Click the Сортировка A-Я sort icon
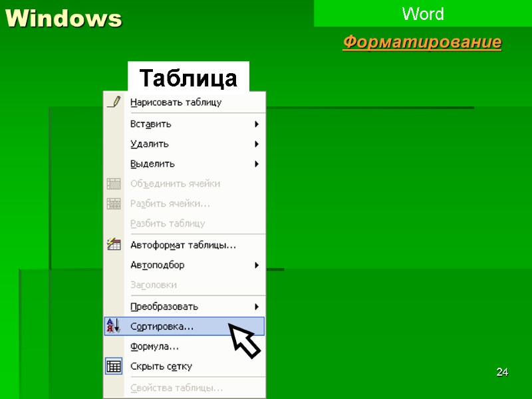Viewport: 532px width, 399px height. coord(113,325)
